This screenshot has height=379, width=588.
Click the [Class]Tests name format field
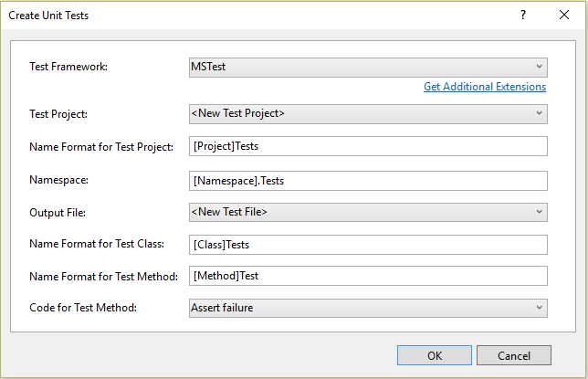367,245
